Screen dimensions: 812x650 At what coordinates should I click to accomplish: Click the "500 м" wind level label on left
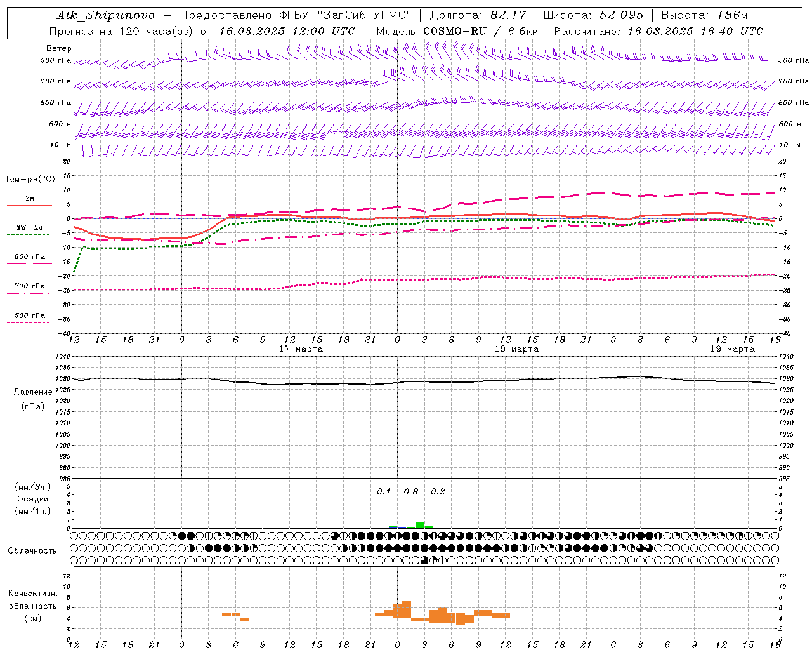(60, 124)
